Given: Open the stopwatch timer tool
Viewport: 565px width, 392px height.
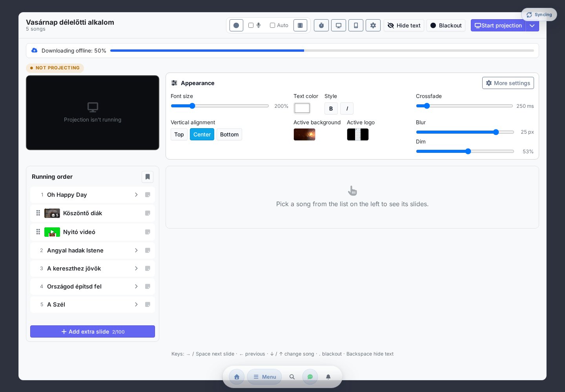Looking at the screenshot, I should [321, 25].
